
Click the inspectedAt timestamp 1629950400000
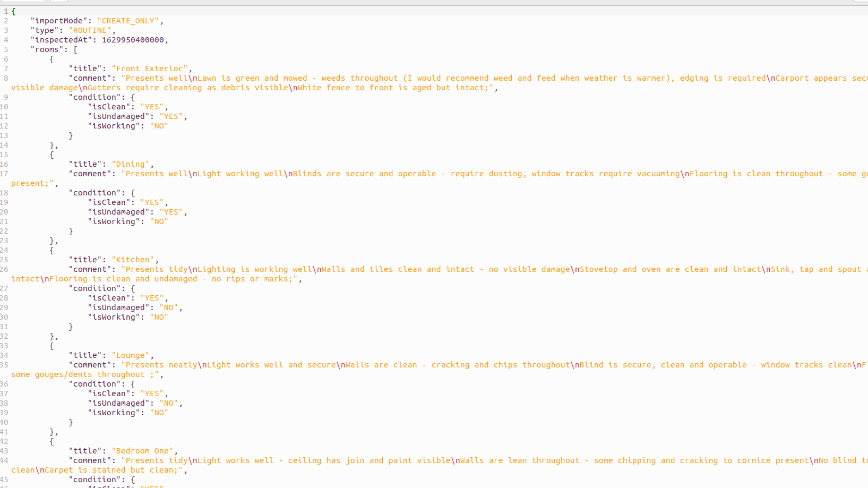[133, 40]
